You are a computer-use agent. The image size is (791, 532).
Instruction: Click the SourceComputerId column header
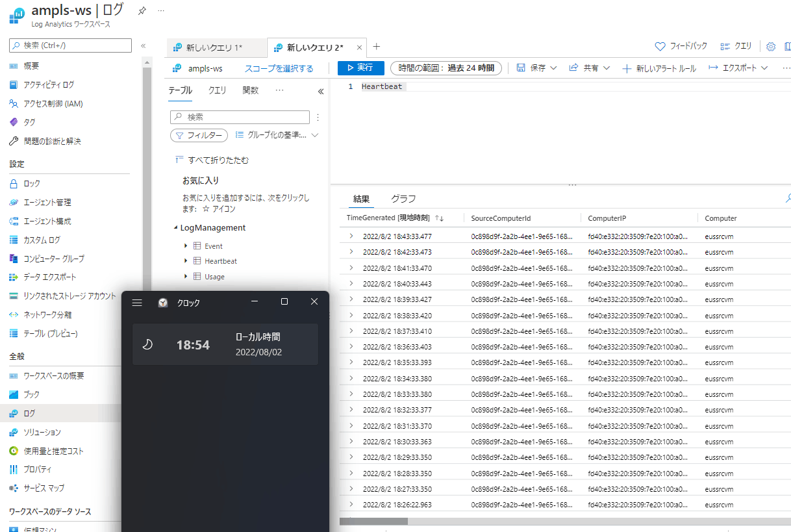(x=501, y=218)
